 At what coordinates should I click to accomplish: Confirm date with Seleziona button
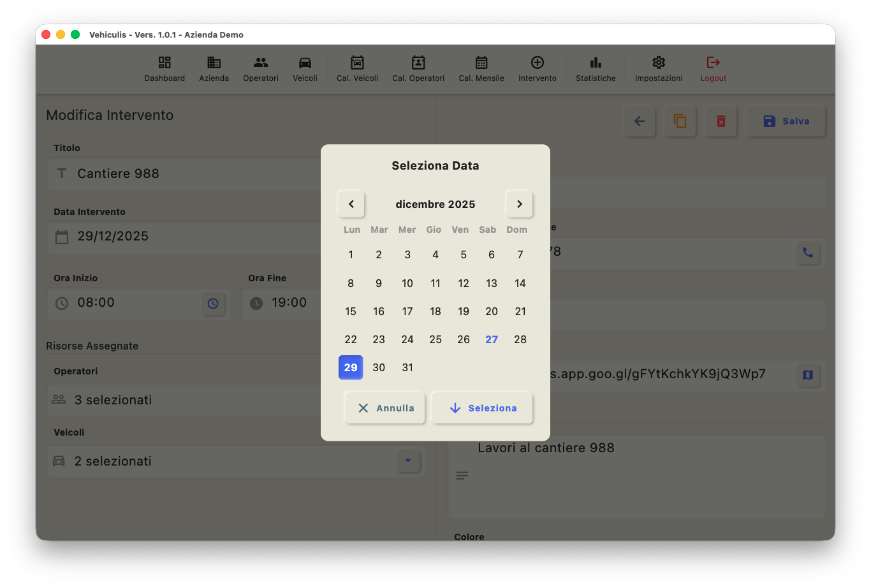tap(482, 408)
